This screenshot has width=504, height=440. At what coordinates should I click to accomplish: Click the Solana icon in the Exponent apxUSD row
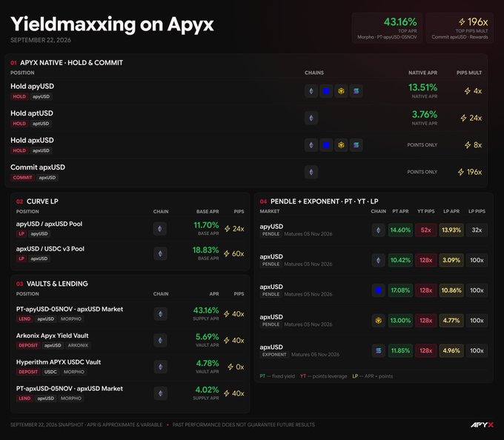[x=378, y=350]
